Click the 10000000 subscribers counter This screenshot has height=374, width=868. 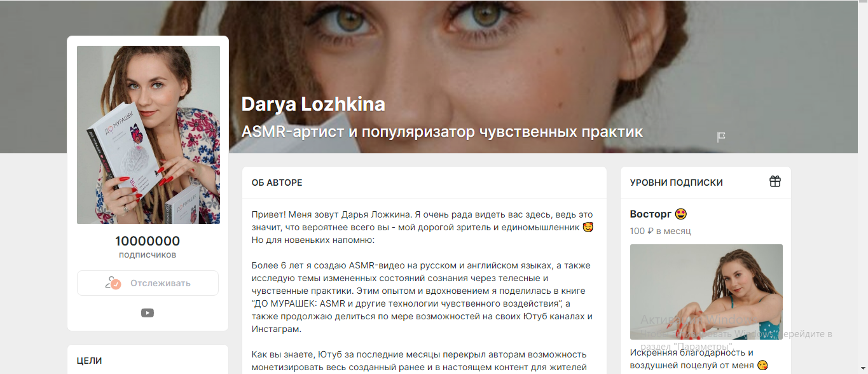point(148,241)
